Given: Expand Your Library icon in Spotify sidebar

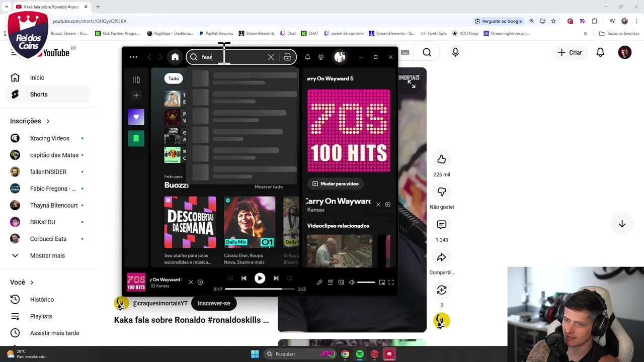Looking at the screenshot, I should tap(136, 79).
